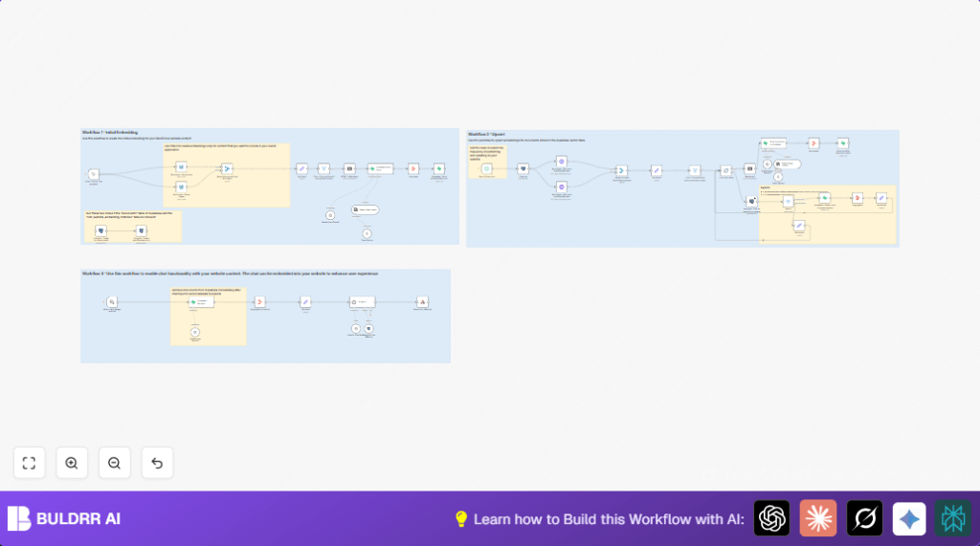Zoom in on the workflow canvas
The width and height of the screenshot is (980, 546).
click(72, 463)
